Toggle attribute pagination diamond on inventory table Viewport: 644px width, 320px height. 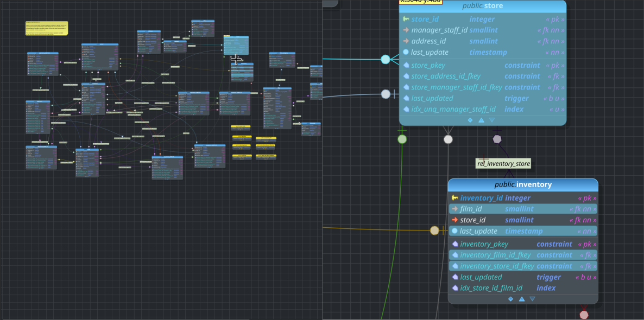[510, 299]
